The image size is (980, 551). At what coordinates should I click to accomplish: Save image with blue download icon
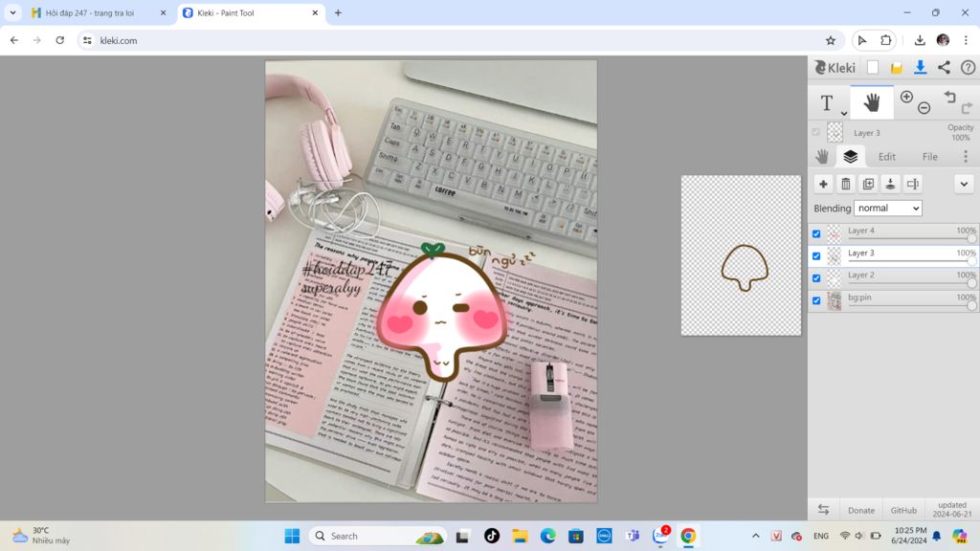pos(920,68)
